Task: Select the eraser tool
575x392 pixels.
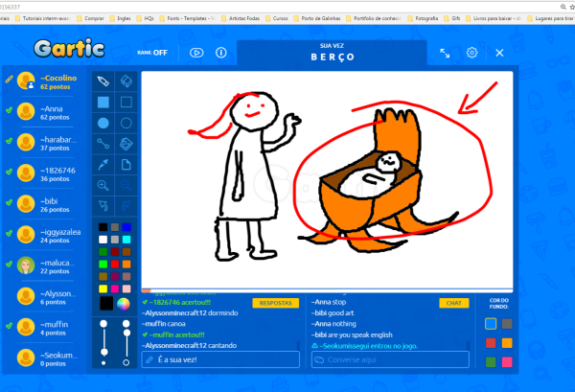Action: tap(126, 81)
